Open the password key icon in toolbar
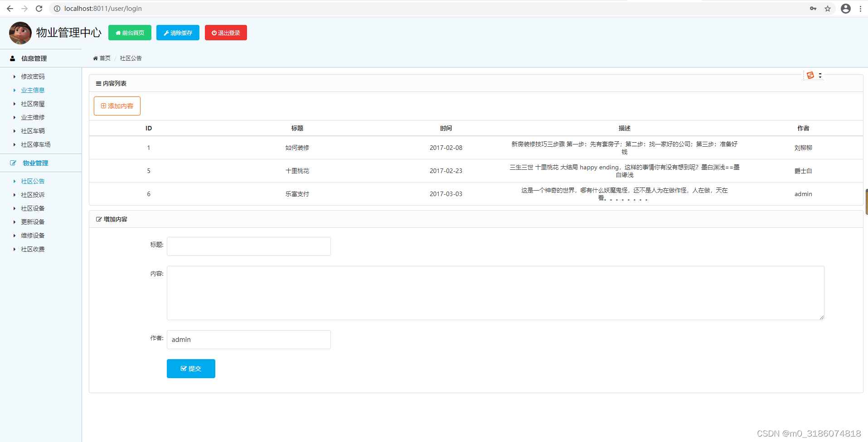This screenshot has height=442, width=868. tap(813, 8)
